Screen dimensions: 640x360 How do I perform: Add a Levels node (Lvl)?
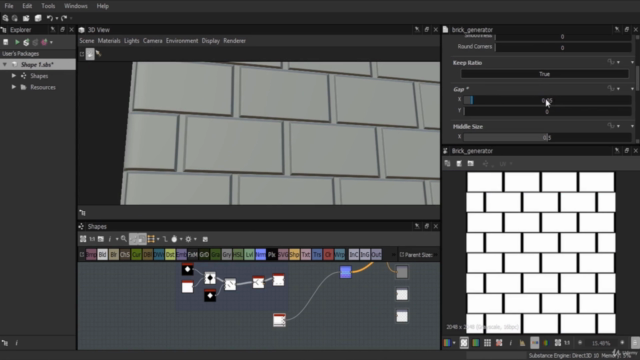[249, 255]
